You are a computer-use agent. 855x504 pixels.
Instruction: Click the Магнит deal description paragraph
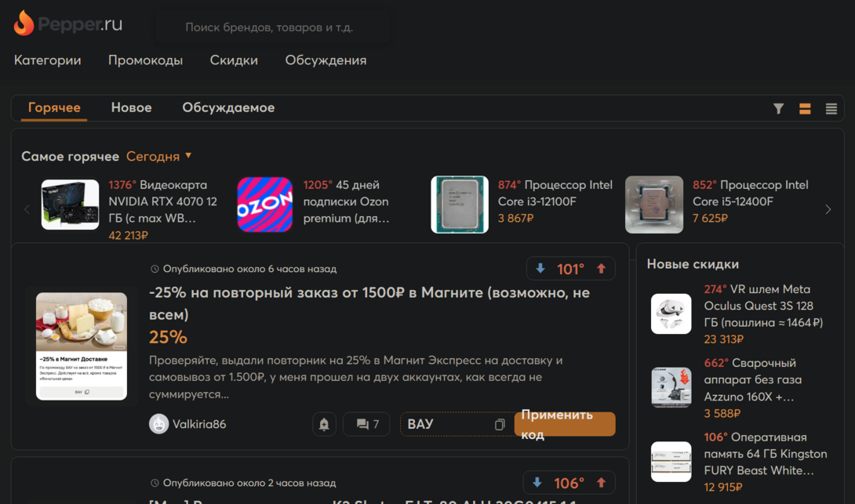point(356,377)
